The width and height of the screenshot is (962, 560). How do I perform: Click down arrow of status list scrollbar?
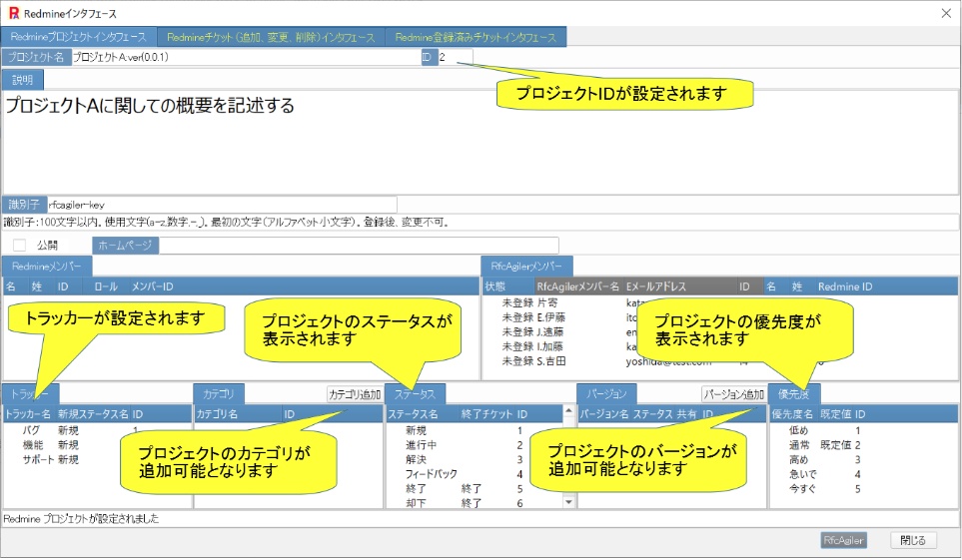click(x=568, y=502)
